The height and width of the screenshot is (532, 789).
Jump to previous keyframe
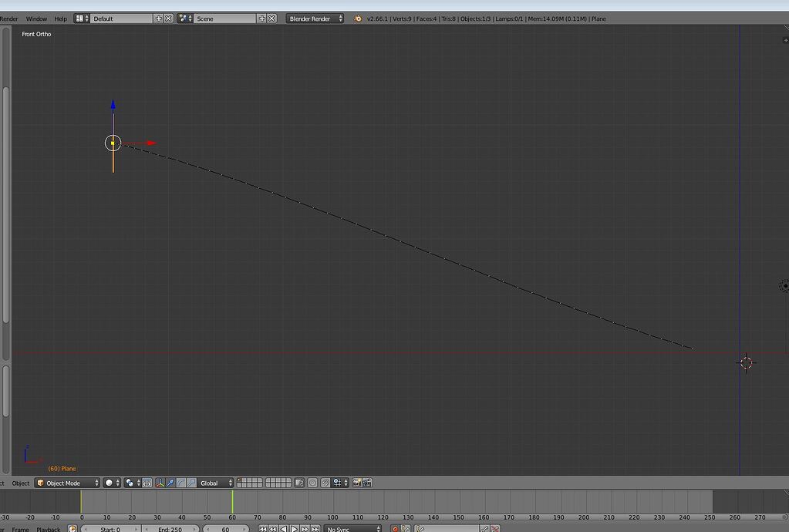click(x=273, y=529)
